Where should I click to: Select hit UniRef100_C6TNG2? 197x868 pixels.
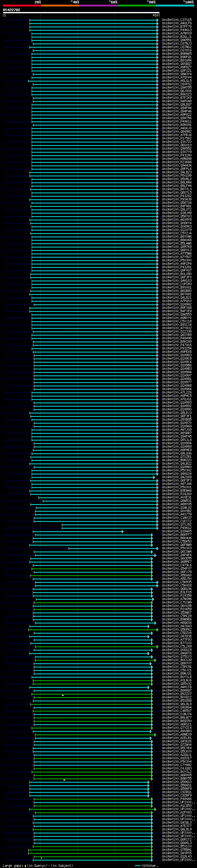point(177,47)
